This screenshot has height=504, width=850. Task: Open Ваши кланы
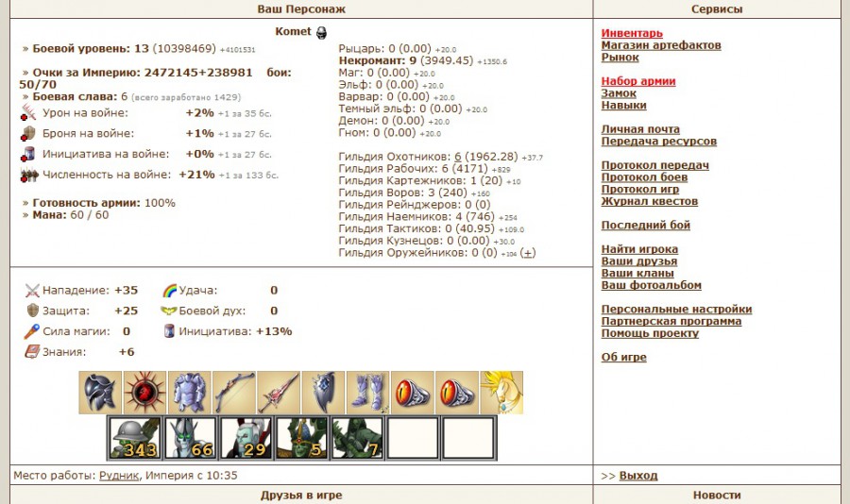point(637,273)
